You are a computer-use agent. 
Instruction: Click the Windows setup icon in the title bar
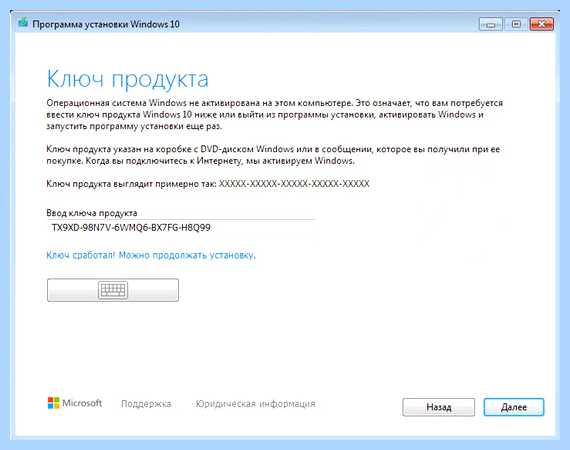(23, 23)
